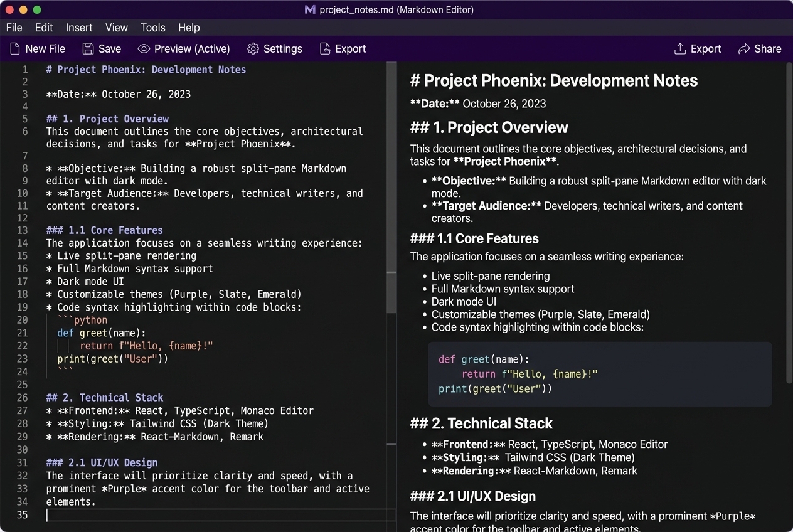The height and width of the screenshot is (532, 793).
Task: Click the **Frontend:** line in editor
Action: tap(180, 411)
